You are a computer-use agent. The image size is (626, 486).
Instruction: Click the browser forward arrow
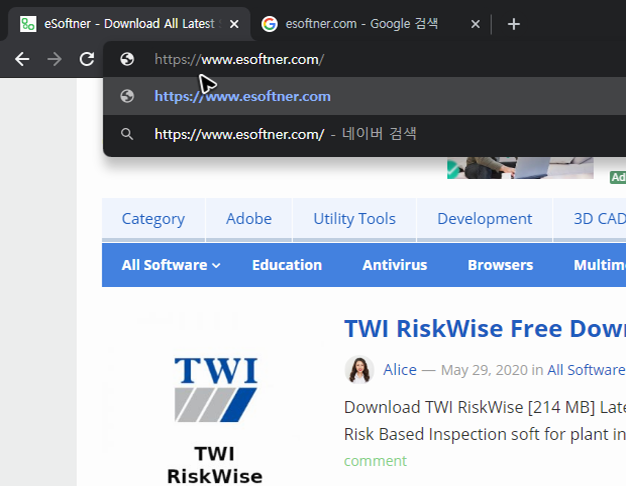[x=54, y=60]
